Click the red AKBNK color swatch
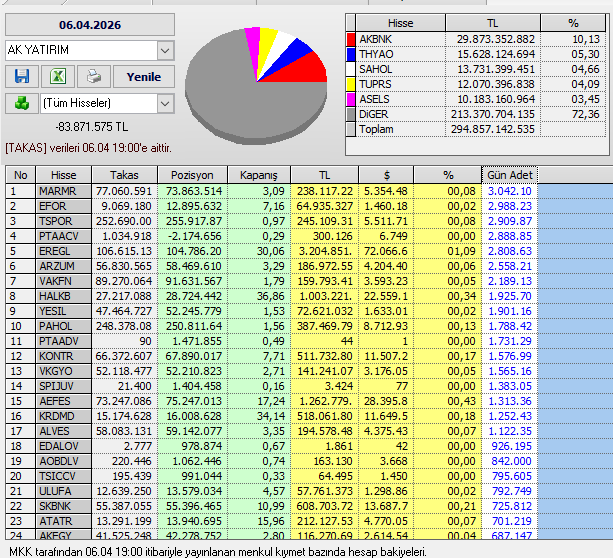This screenshot has width=613, height=558. (x=351, y=39)
